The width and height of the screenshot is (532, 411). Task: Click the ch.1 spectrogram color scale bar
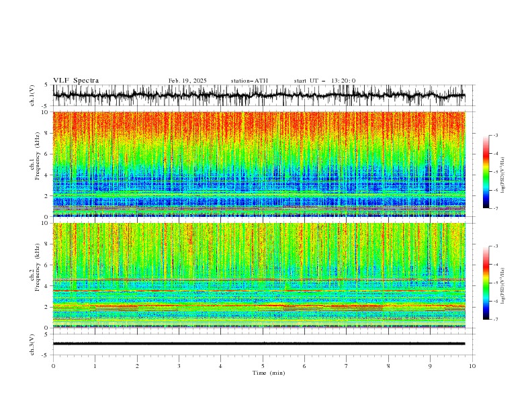[x=486, y=172]
